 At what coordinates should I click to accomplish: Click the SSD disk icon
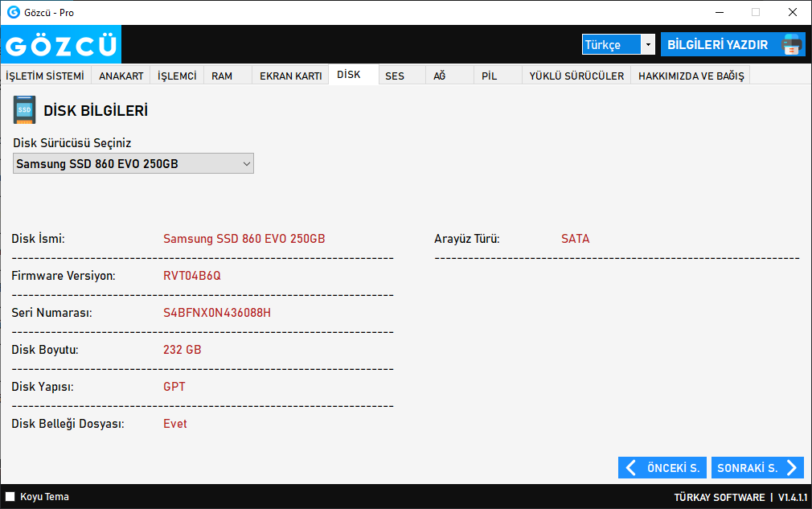pos(24,110)
